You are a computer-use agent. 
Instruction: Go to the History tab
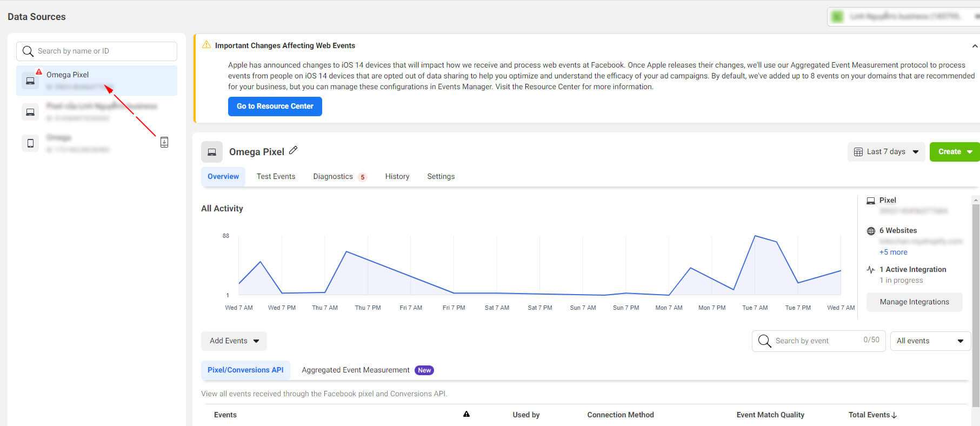click(397, 177)
